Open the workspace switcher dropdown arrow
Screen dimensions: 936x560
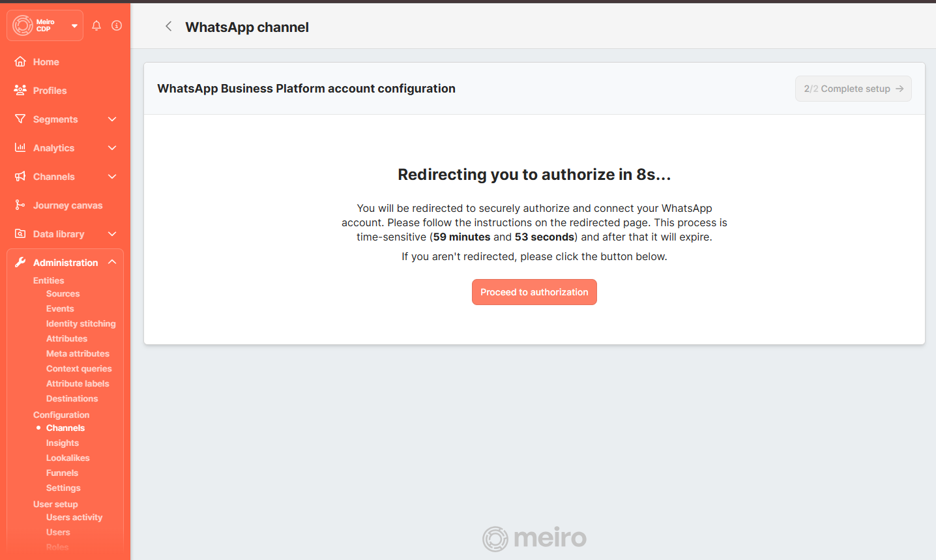point(74,26)
